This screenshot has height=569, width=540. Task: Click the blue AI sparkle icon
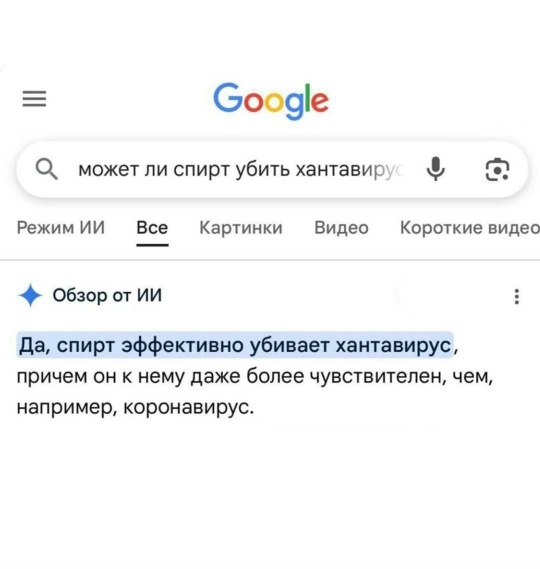(30, 295)
